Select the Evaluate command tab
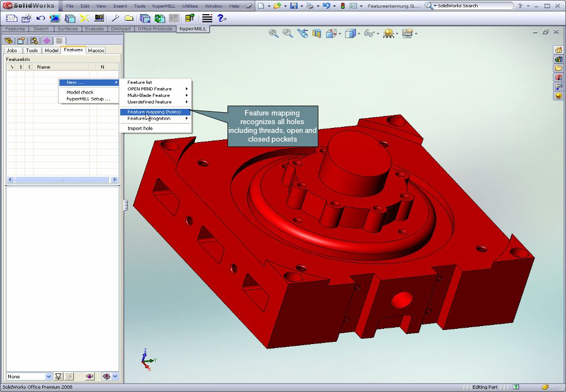This screenshot has width=566, height=392. pyautogui.click(x=95, y=29)
